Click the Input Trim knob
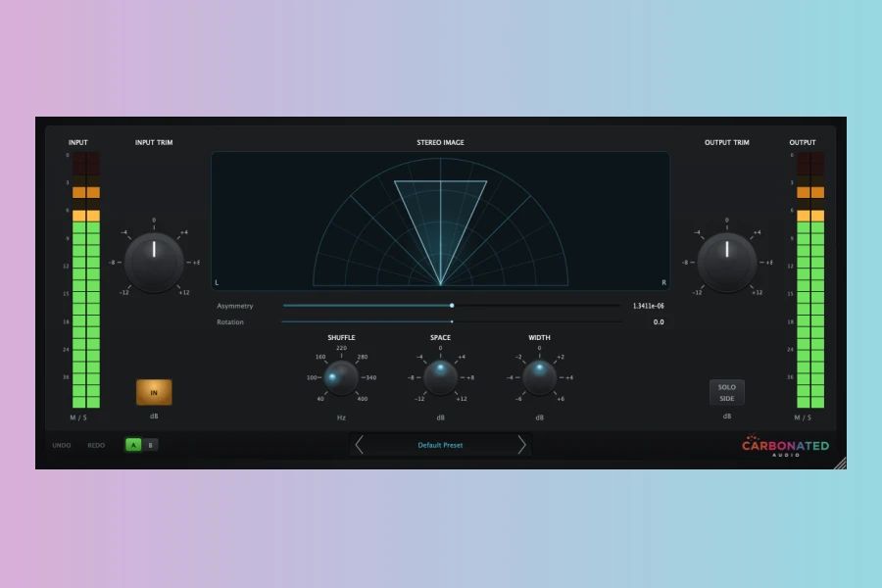This screenshot has height=588, width=882. click(154, 262)
